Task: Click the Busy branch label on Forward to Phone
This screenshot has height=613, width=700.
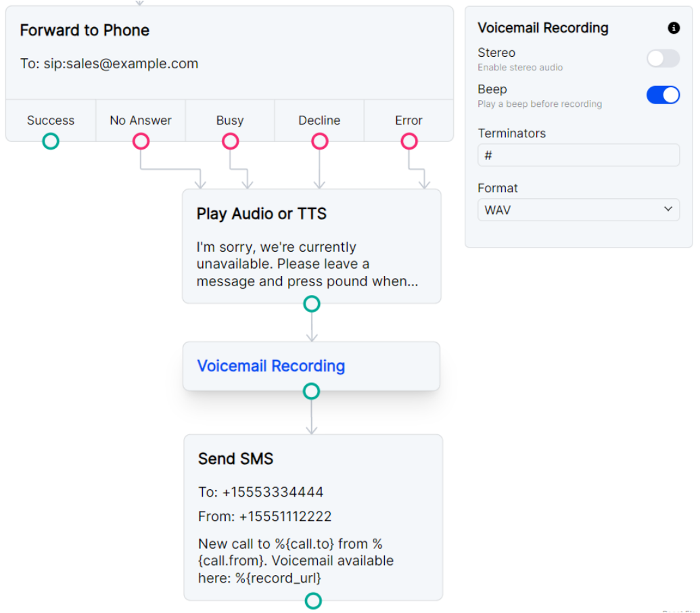Action: click(x=230, y=120)
